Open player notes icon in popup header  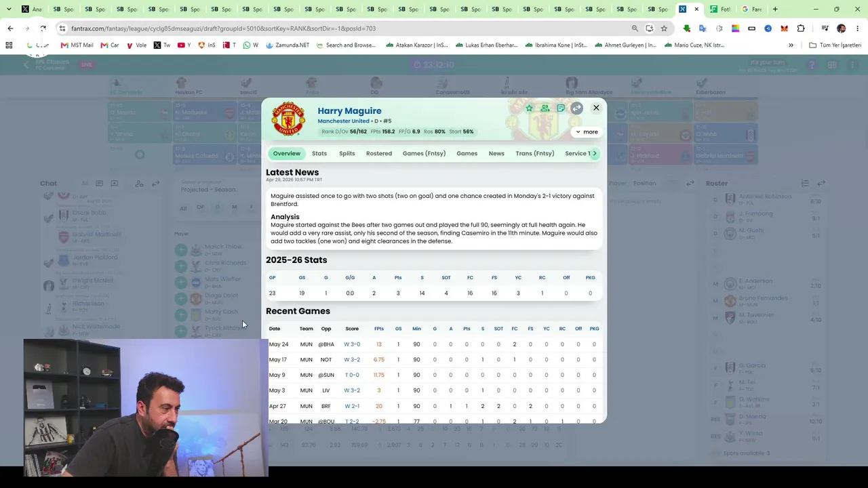click(x=561, y=108)
